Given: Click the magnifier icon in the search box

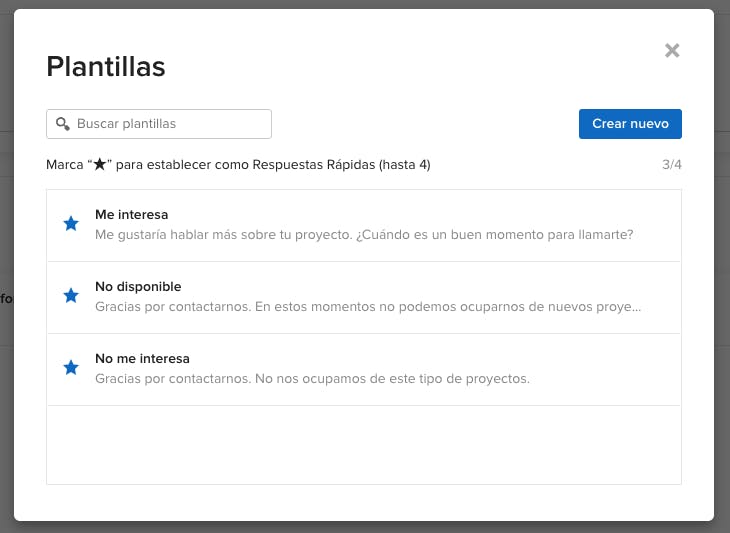Looking at the screenshot, I should click(62, 124).
